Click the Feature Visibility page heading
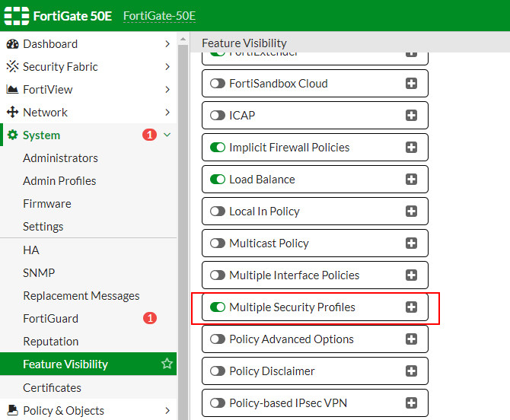The height and width of the screenshot is (420, 510). 244,43
